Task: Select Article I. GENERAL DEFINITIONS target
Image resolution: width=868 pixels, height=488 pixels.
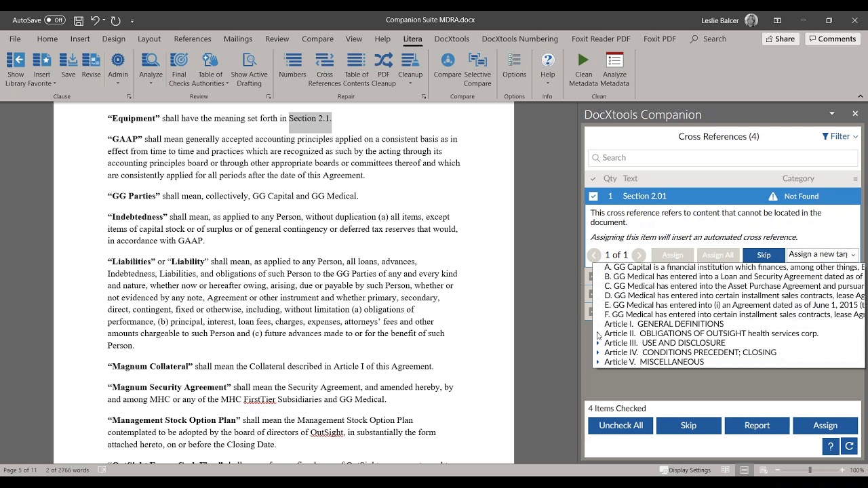Action: click(663, 324)
